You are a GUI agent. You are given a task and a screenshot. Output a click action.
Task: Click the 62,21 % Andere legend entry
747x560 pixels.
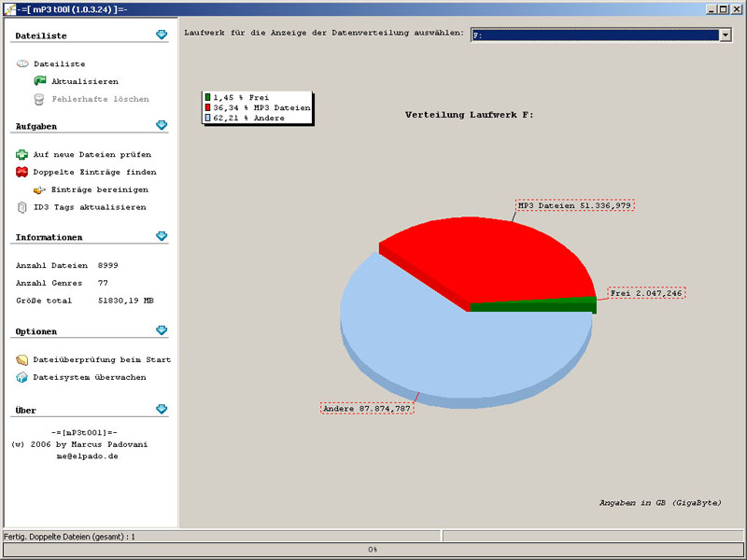coord(245,119)
